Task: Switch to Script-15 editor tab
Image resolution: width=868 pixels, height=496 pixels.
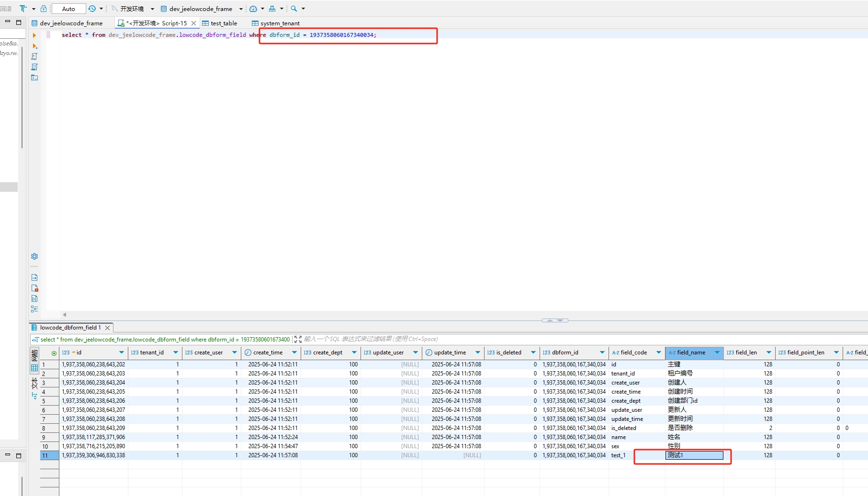Action: tap(157, 23)
